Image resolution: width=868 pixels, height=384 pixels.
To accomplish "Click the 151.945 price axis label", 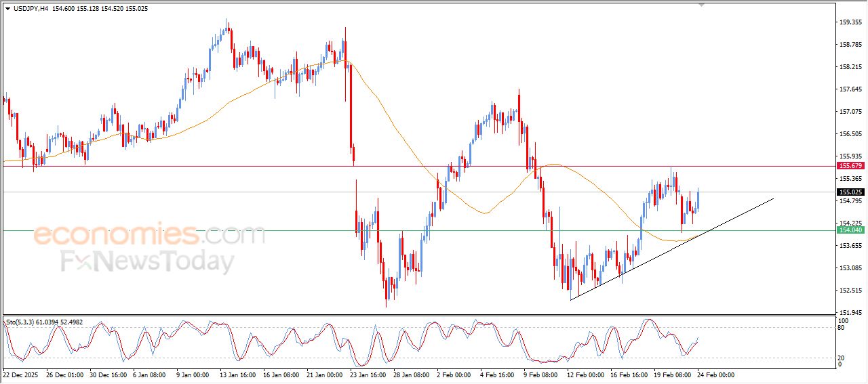I will pos(850,312).
